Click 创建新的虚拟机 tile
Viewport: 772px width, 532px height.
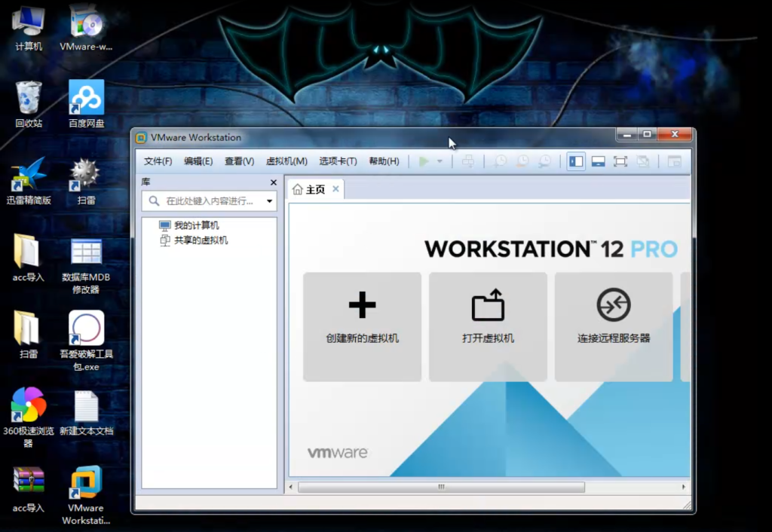pyautogui.click(x=363, y=327)
